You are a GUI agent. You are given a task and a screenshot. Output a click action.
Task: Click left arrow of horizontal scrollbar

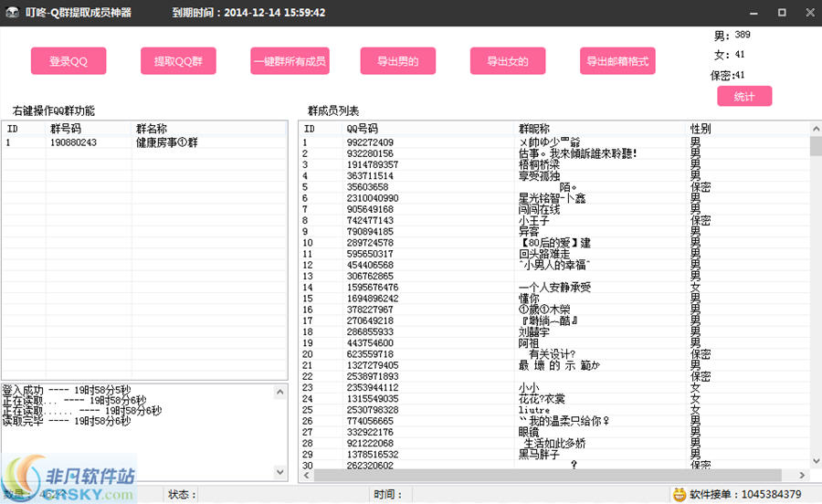tap(307, 475)
